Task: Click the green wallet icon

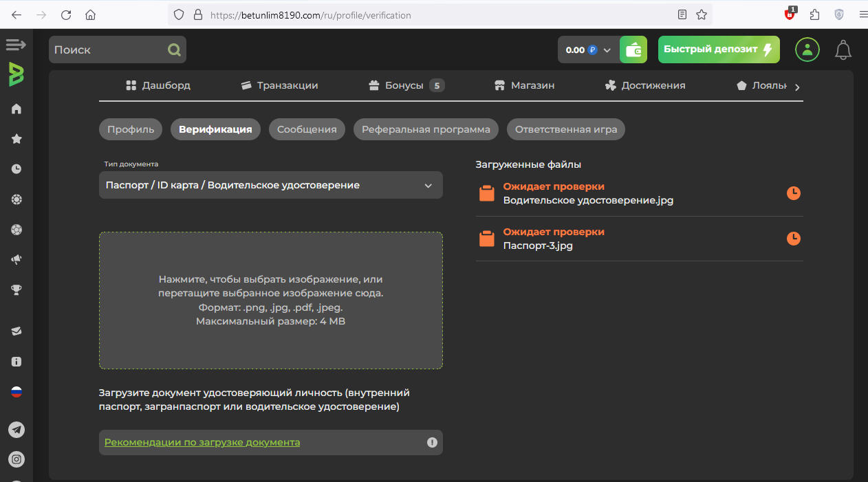Action: pyautogui.click(x=633, y=50)
